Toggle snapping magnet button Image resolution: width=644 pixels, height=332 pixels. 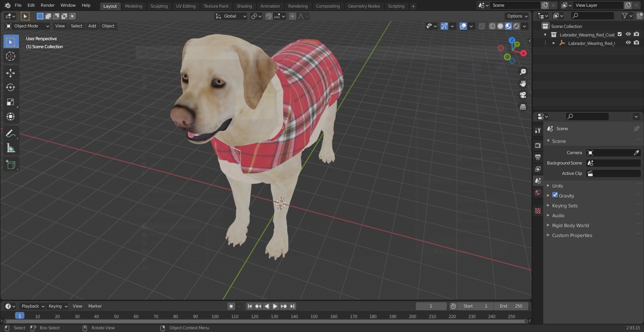tap(269, 16)
